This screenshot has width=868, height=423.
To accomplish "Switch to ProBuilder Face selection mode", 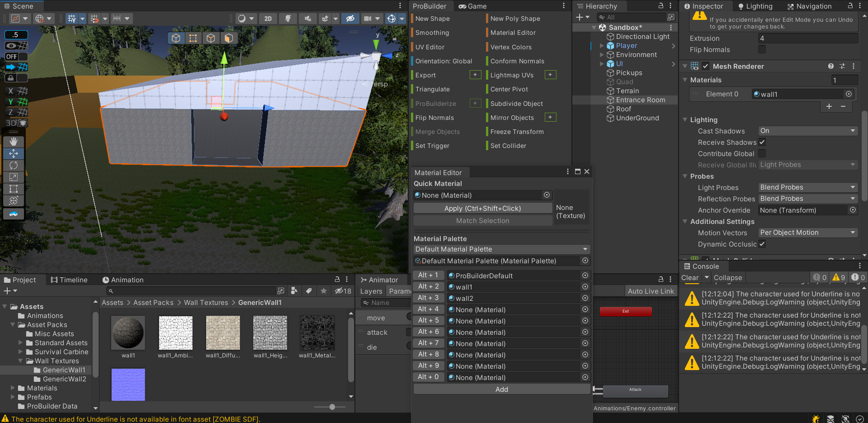I will pyautogui.click(x=228, y=38).
